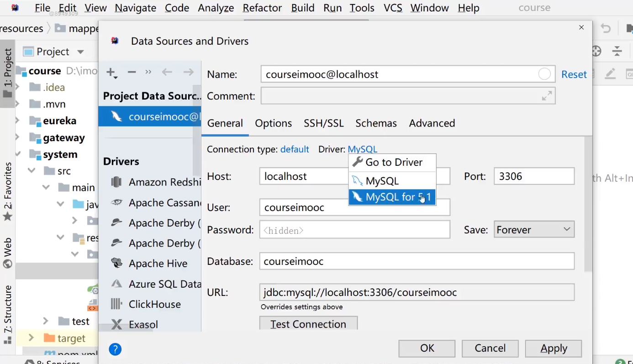Click the color circle in the Name field
This screenshot has width=633, height=364.
tap(544, 74)
